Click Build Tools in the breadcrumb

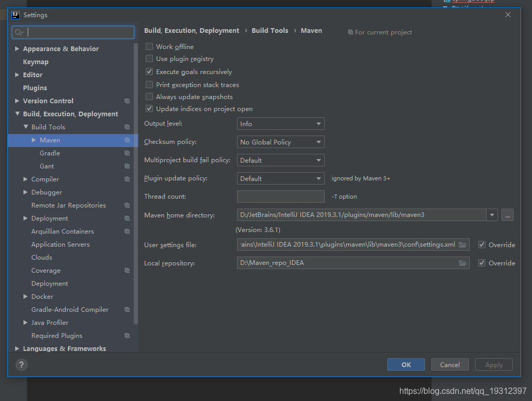click(x=270, y=31)
